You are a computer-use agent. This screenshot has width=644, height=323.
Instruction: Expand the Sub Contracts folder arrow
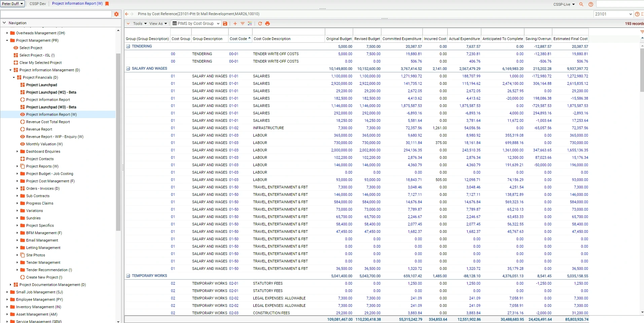17,196
